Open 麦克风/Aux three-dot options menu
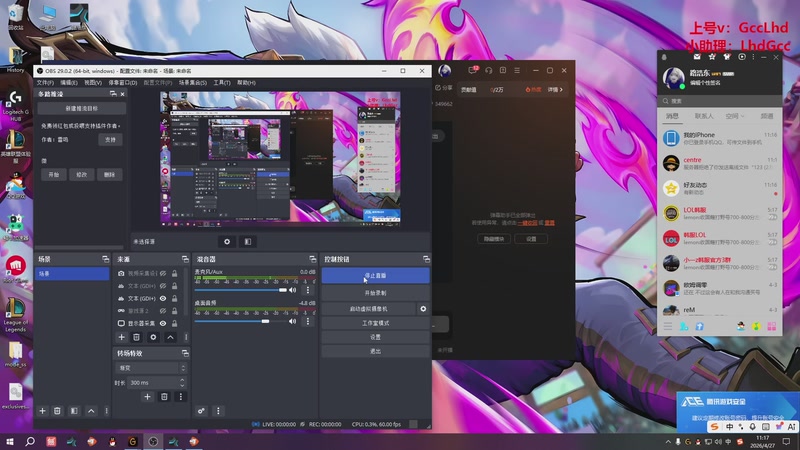800x450 pixels. pyautogui.click(x=308, y=290)
